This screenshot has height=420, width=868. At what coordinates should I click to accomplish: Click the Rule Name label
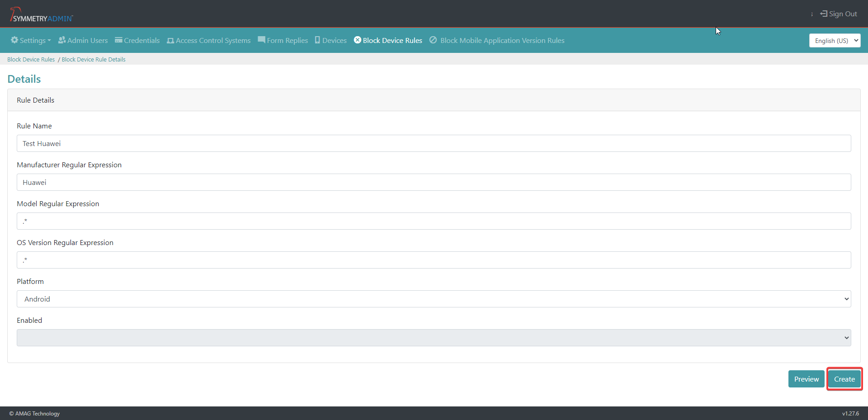pyautogui.click(x=34, y=126)
